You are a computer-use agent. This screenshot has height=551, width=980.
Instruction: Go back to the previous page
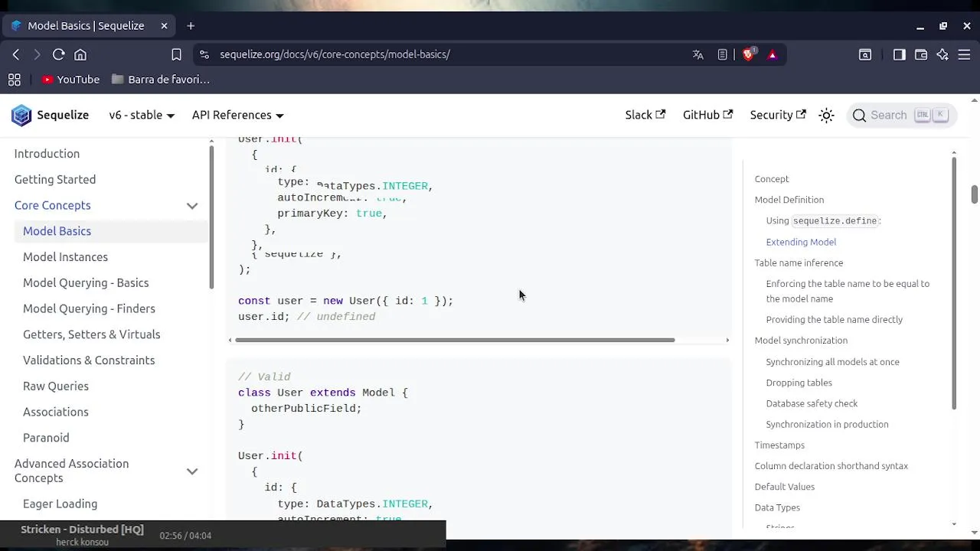pyautogui.click(x=16, y=54)
